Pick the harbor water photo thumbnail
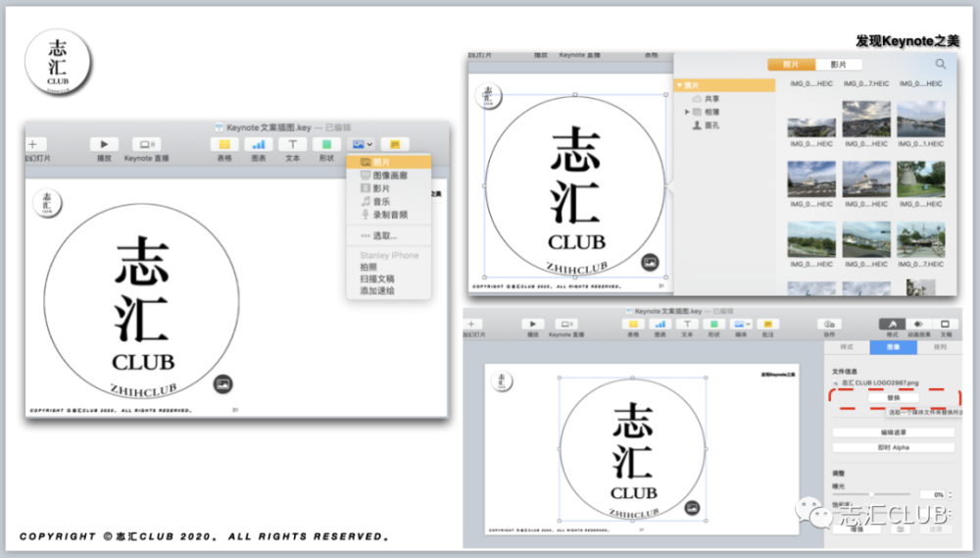 pos(920,119)
